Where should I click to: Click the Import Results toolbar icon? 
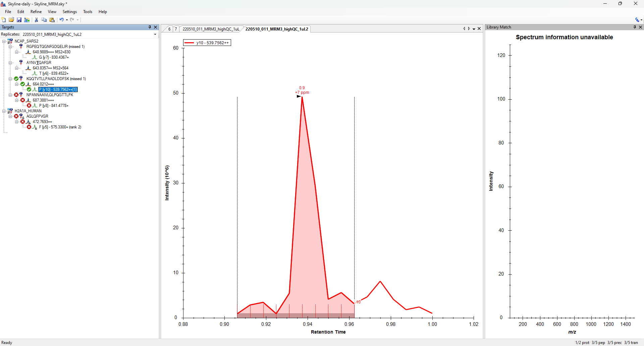tap(27, 20)
